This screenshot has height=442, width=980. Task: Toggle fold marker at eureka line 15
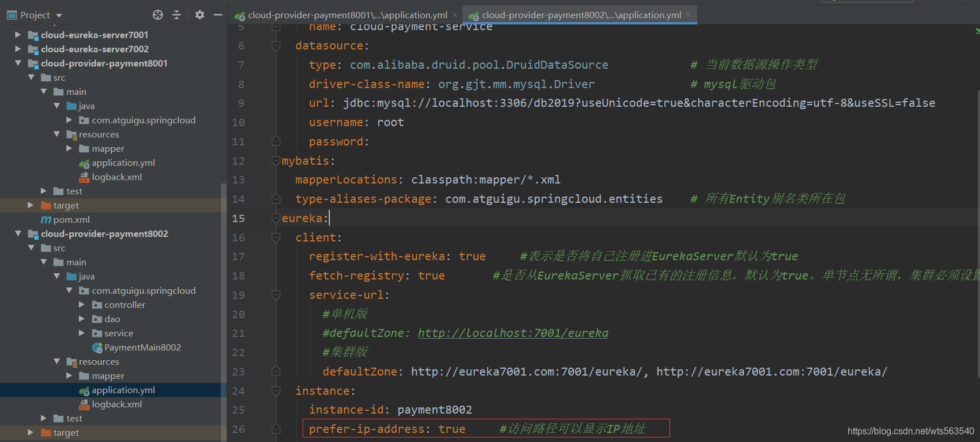click(x=276, y=218)
